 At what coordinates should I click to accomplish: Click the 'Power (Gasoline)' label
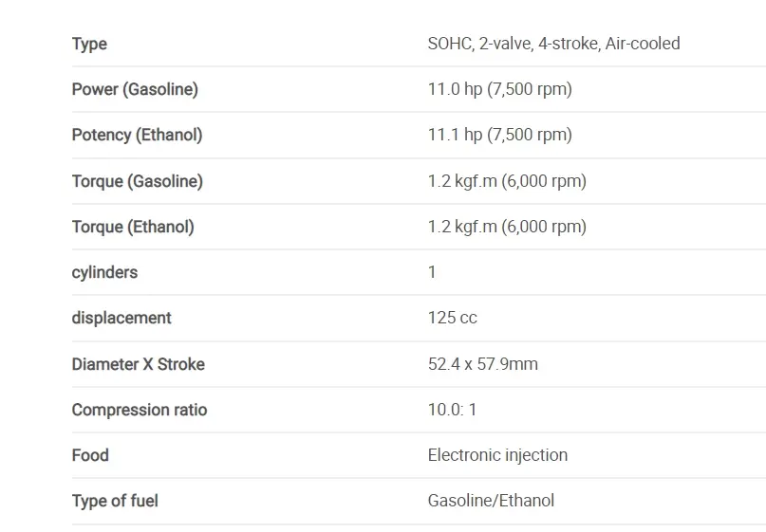tap(135, 89)
